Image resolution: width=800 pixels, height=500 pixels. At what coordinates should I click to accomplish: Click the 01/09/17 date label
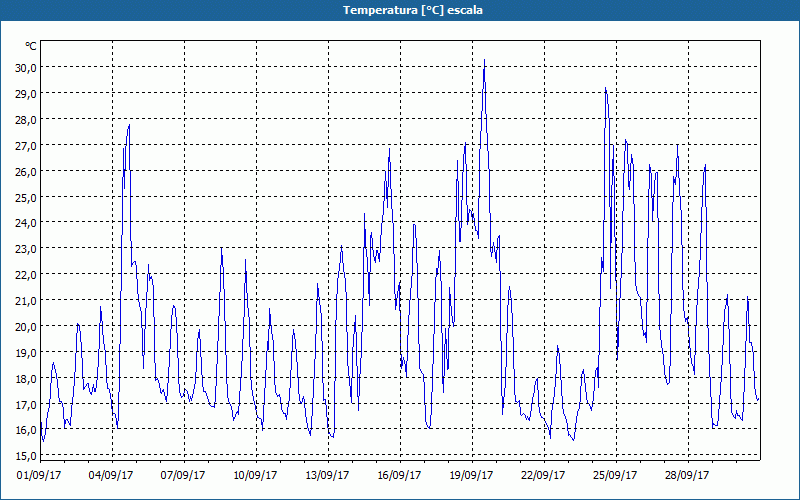[39, 475]
